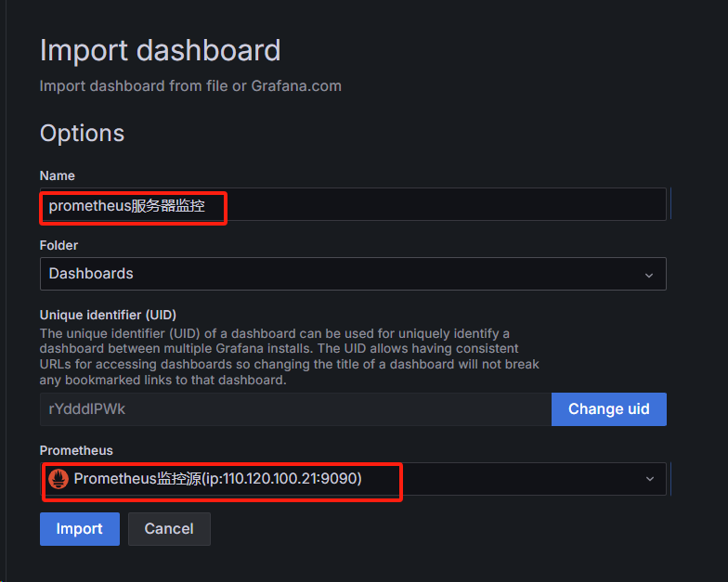Open the Prometheus data source dropdown
Viewport: 728px width, 582px height.
point(353,479)
